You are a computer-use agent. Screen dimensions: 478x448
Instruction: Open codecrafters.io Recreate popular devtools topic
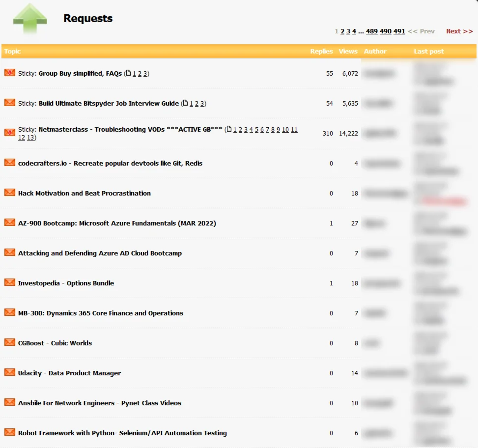(x=110, y=164)
